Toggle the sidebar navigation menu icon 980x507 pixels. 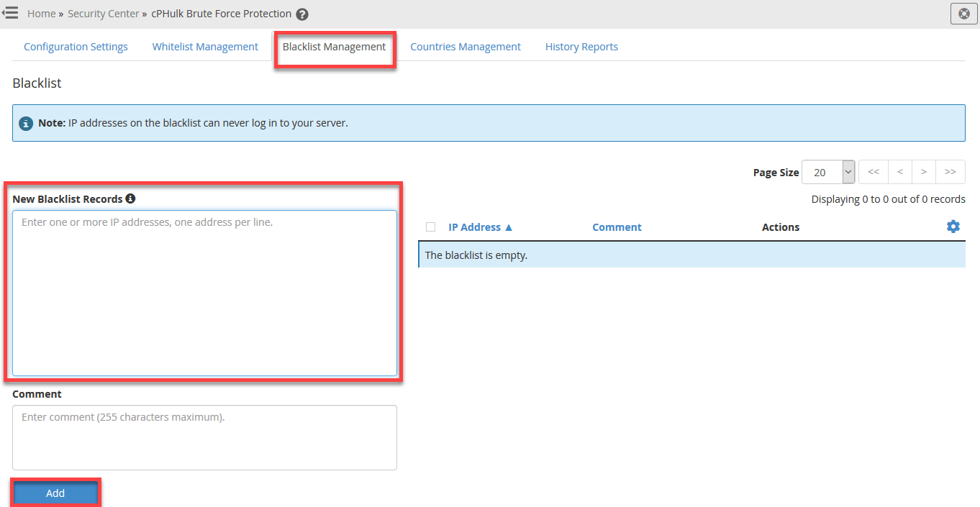click(x=9, y=14)
